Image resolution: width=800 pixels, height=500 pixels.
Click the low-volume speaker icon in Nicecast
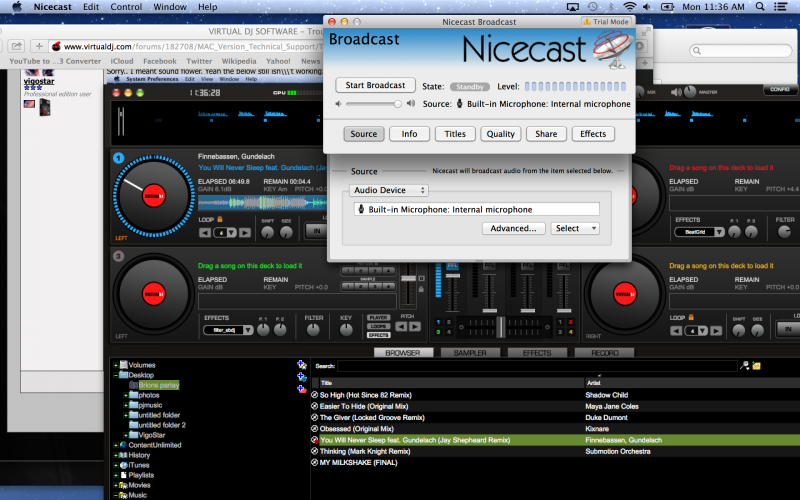(x=338, y=104)
